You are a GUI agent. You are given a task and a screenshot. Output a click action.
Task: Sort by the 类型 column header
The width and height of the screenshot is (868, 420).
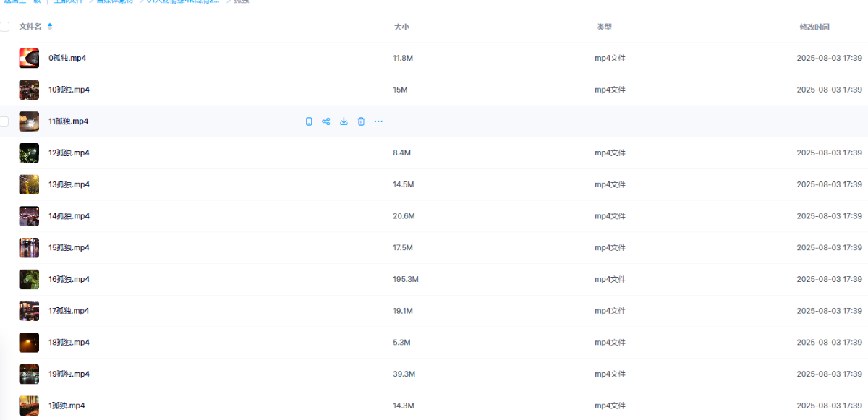point(604,27)
